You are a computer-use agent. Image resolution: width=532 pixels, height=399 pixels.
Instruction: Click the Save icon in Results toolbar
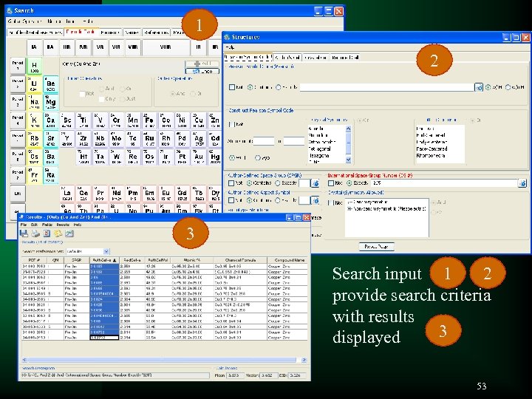(24, 233)
